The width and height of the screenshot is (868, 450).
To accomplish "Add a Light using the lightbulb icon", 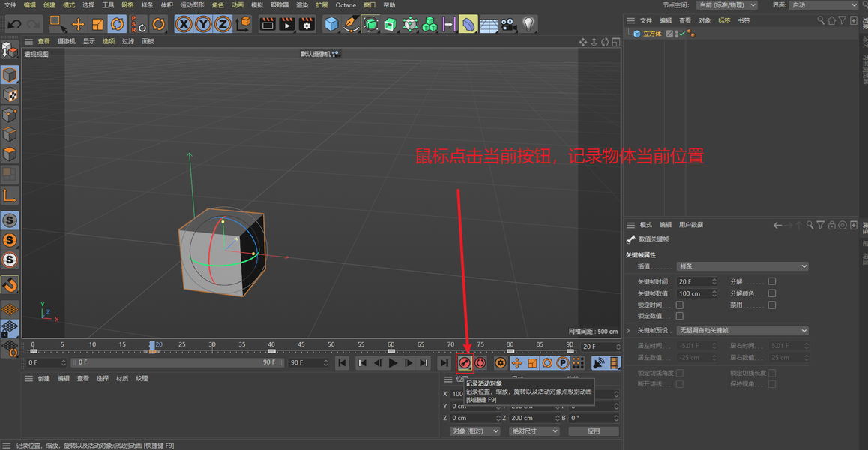I will (528, 24).
